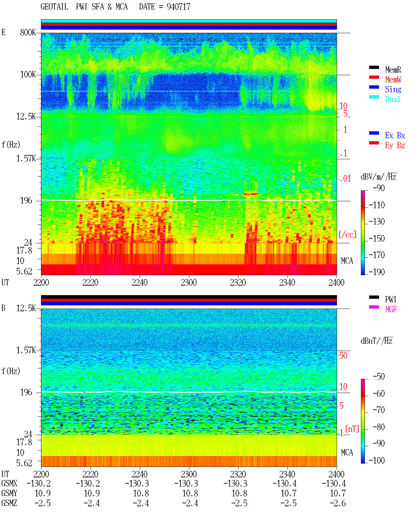Click the Dual legend label
Image resolution: width=420 pixels, height=523 pixels.
pyautogui.click(x=393, y=99)
